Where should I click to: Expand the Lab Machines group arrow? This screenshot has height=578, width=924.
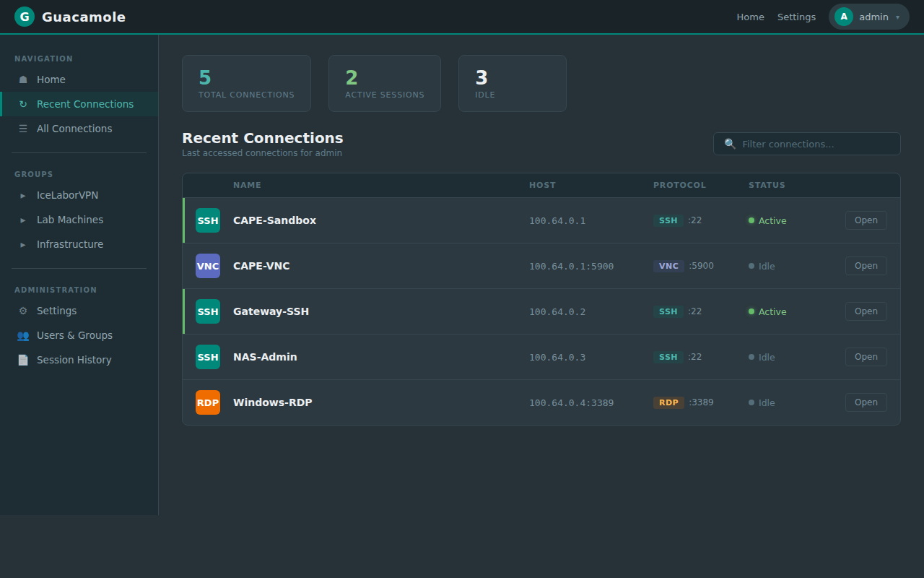point(23,220)
